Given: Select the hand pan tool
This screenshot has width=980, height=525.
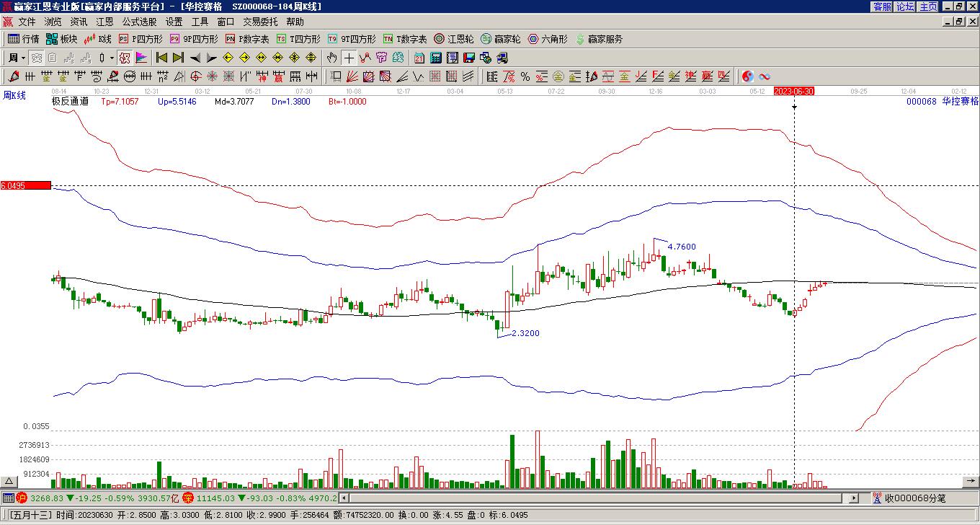Looking at the screenshot, I should pyautogui.click(x=331, y=58).
